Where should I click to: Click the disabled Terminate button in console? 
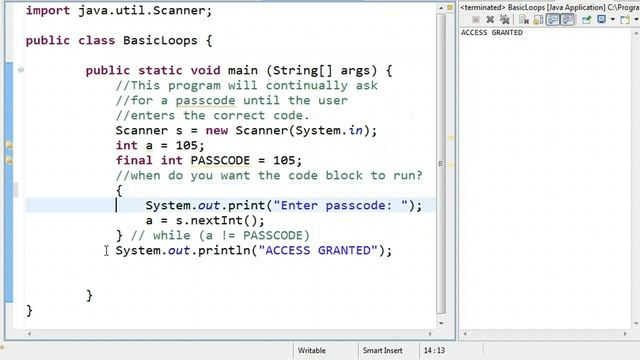pos(476,20)
